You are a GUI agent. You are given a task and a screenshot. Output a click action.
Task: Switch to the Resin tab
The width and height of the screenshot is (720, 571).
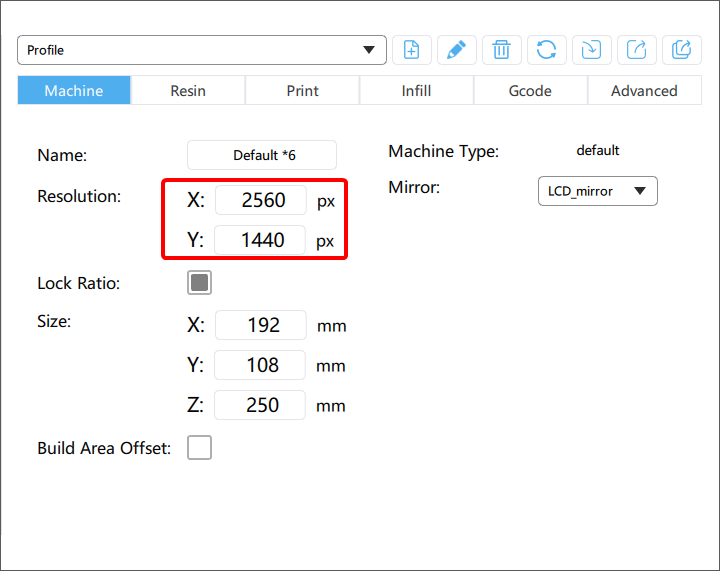[188, 90]
